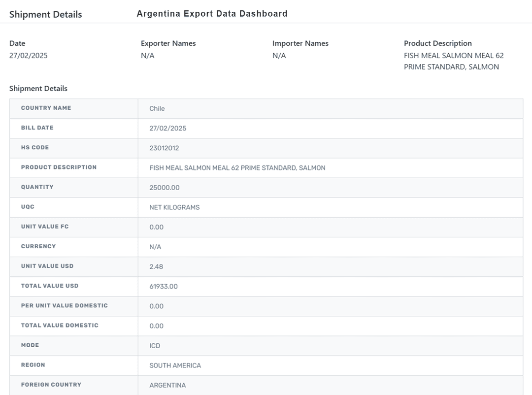Image resolution: width=532 pixels, height=395 pixels.
Task: Select the Unit Value USD 2.48
Action: 156,266
